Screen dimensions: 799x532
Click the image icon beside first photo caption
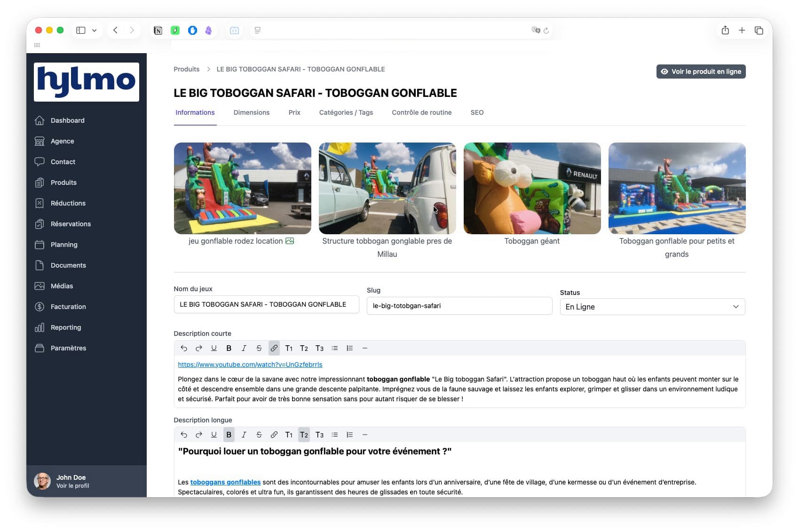tap(290, 241)
